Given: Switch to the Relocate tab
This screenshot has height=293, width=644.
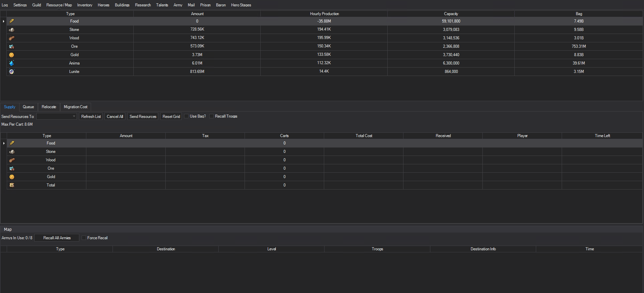Looking at the screenshot, I should click(x=49, y=107).
